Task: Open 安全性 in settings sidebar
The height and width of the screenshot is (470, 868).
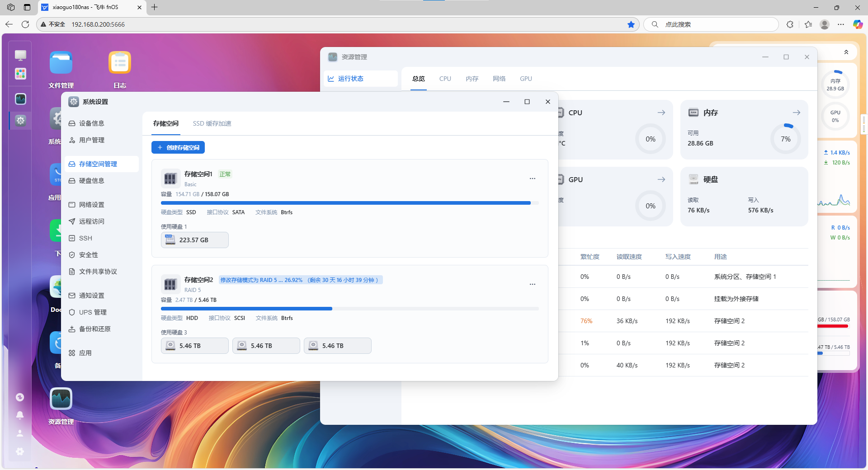Action: pyautogui.click(x=102, y=255)
